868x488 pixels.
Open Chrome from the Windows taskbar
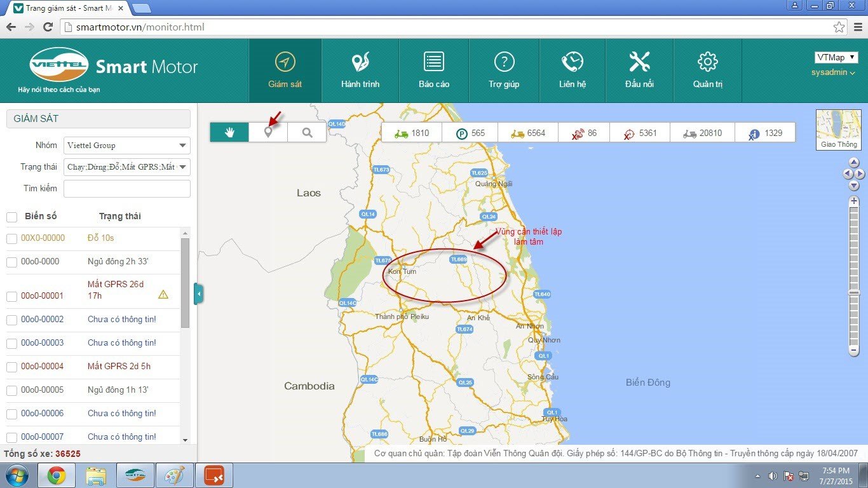[x=57, y=475]
